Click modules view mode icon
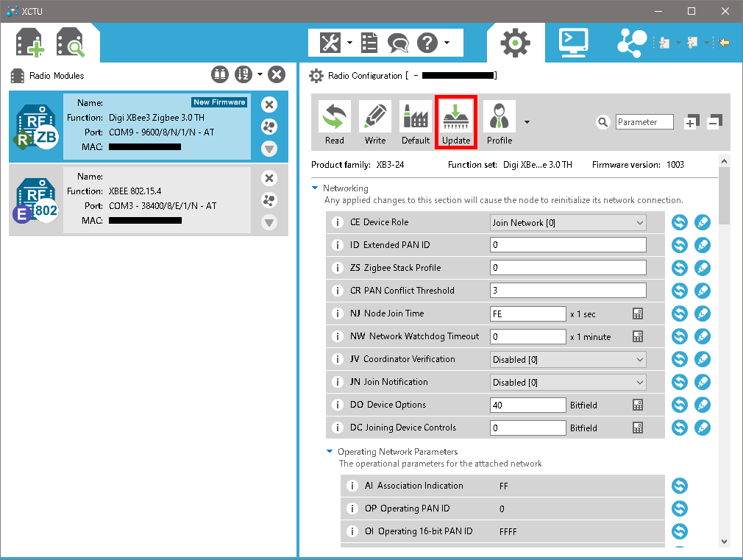 click(220, 74)
